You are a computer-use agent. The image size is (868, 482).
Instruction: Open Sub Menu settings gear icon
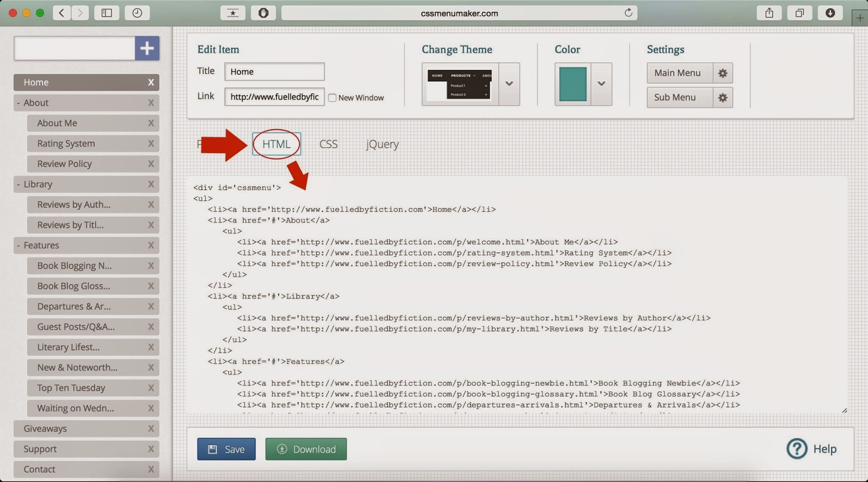pos(723,98)
